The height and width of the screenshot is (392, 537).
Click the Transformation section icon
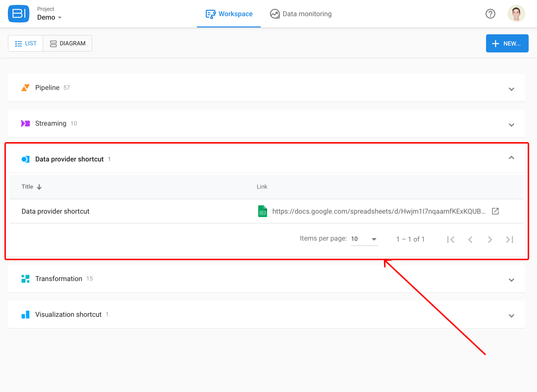(25, 279)
